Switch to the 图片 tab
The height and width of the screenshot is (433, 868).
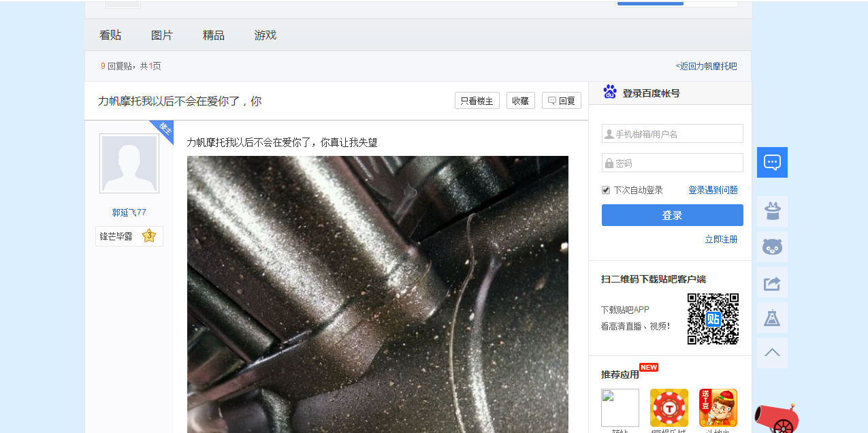[162, 35]
